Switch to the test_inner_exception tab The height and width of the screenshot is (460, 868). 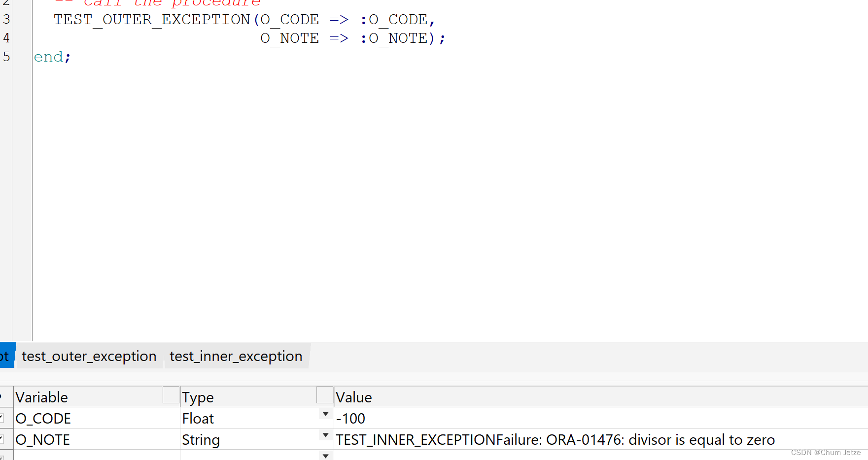click(236, 356)
